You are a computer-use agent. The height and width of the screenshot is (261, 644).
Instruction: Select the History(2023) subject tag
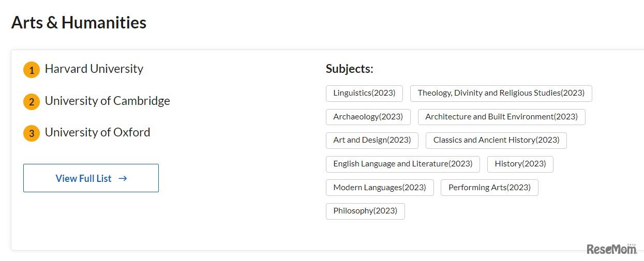coord(520,164)
